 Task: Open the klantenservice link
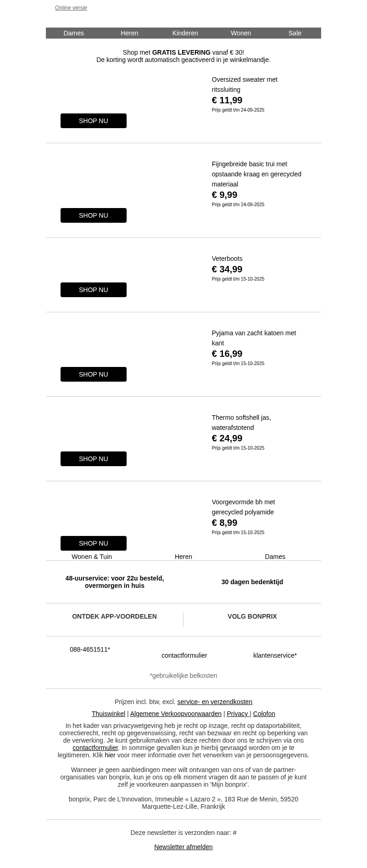click(x=275, y=655)
